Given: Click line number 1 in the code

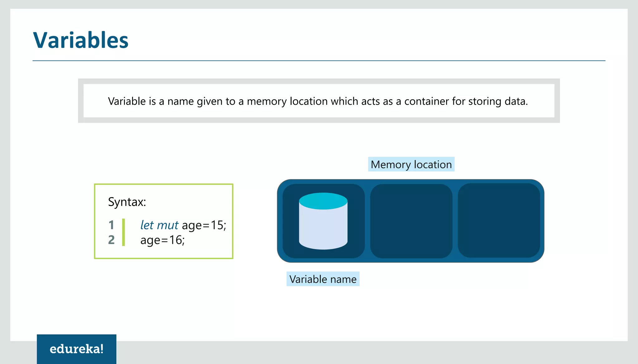Looking at the screenshot, I should [111, 225].
